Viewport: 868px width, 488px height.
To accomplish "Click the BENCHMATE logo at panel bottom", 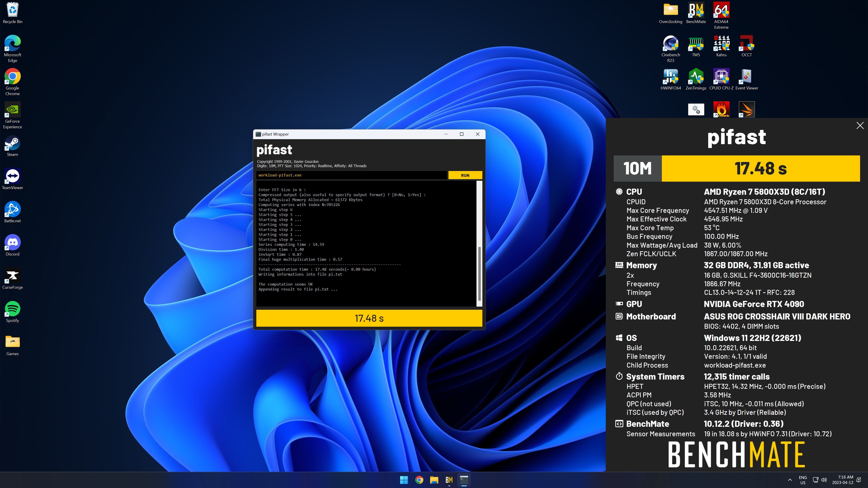I will pyautogui.click(x=736, y=455).
